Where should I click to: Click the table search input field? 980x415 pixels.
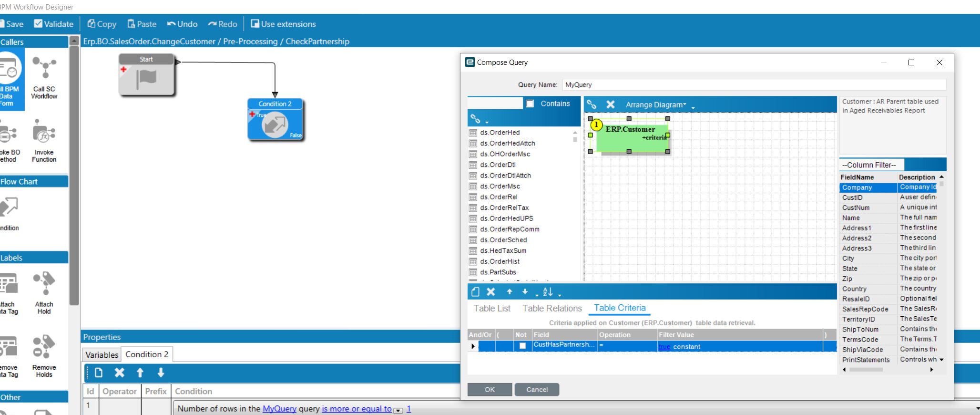click(495, 103)
